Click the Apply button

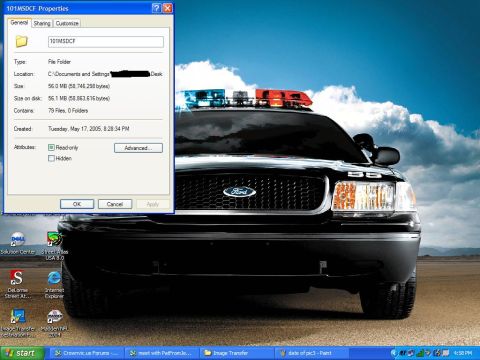tap(153, 204)
